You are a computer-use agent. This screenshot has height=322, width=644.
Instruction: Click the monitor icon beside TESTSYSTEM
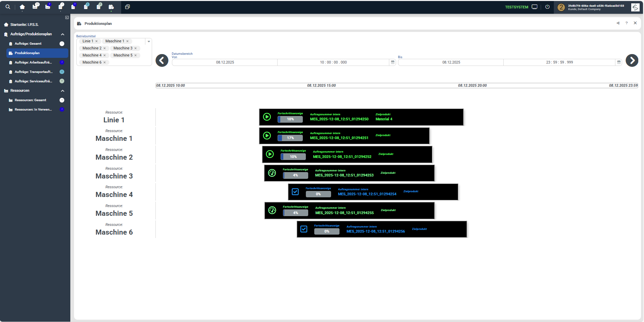(535, 7)
